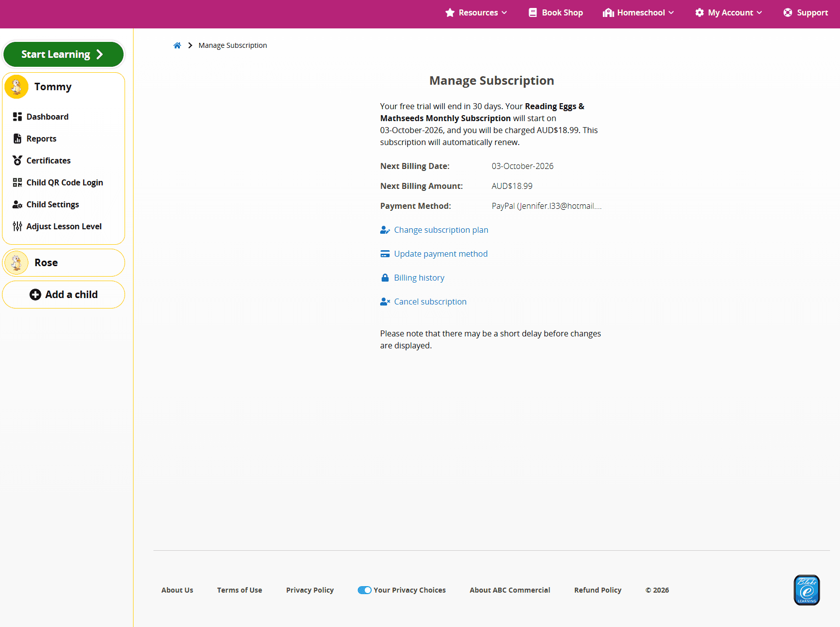Viewport: 840px width, 627px height.
Task: Click the Manage Subscription breadcrumb text
Action: click(233, 45)
